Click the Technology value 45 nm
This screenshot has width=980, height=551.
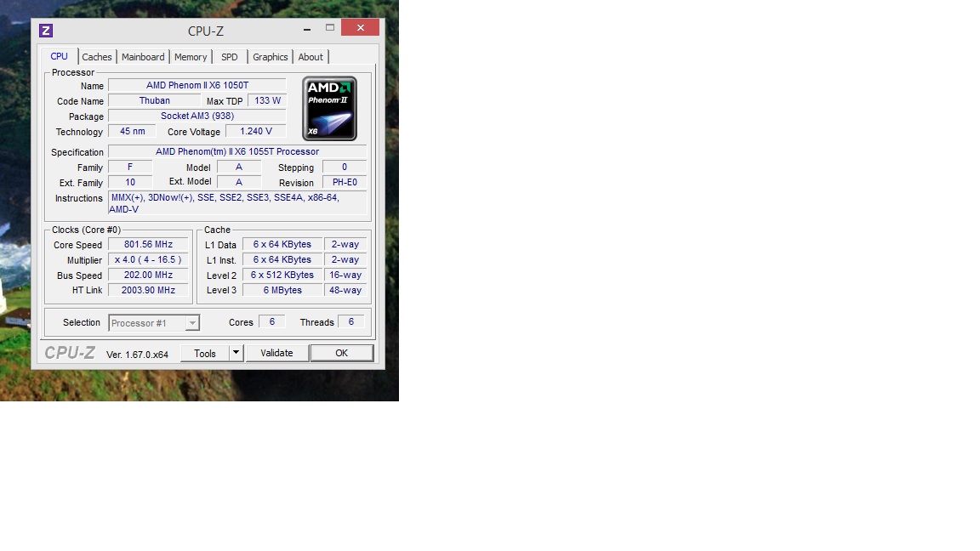coord(133,131)
